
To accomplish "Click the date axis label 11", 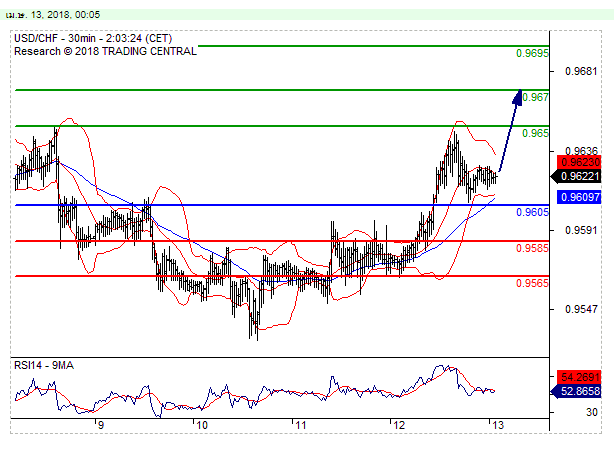I will tap(300, 425).
